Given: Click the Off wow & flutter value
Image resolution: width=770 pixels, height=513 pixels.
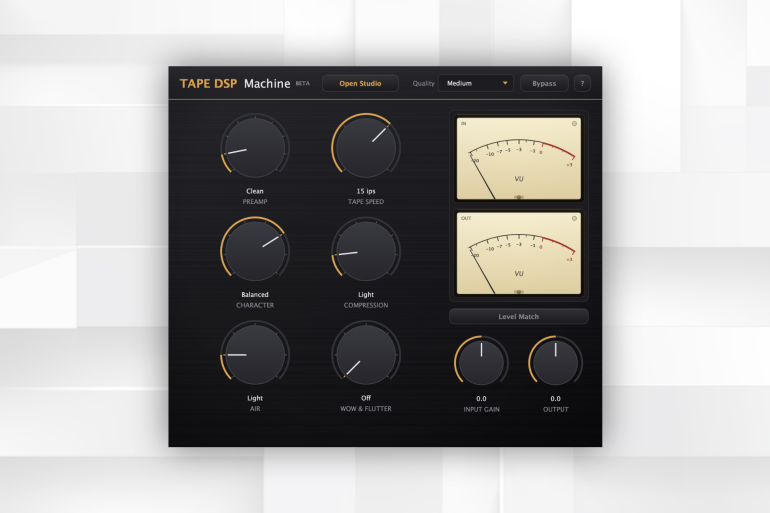Looking at the screenshot, I should click(366, 398).
